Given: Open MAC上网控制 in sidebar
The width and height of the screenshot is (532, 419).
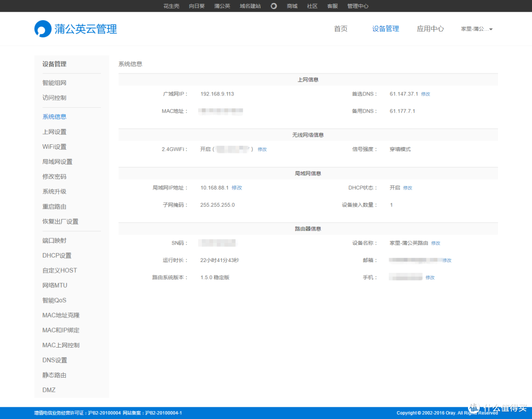Looking at the screenshot, I should click(x=61, y=345).
